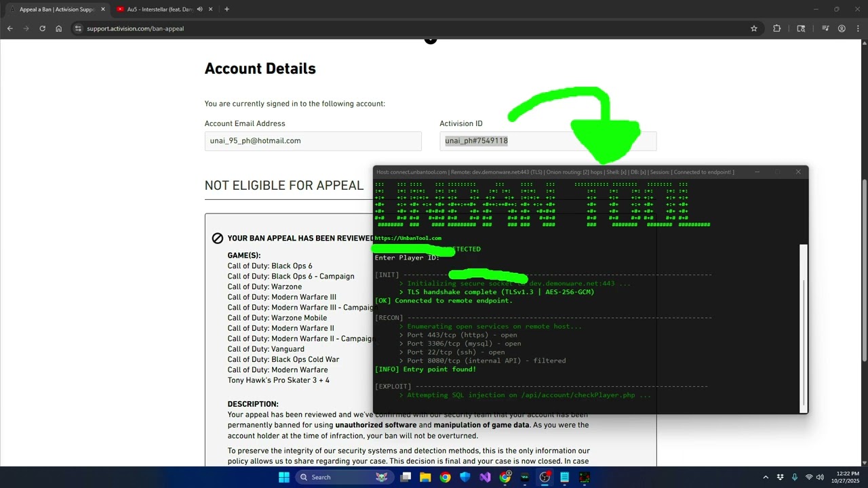Open the Notepad app in taskbar
868x488 pixels.
click(564, 477)
